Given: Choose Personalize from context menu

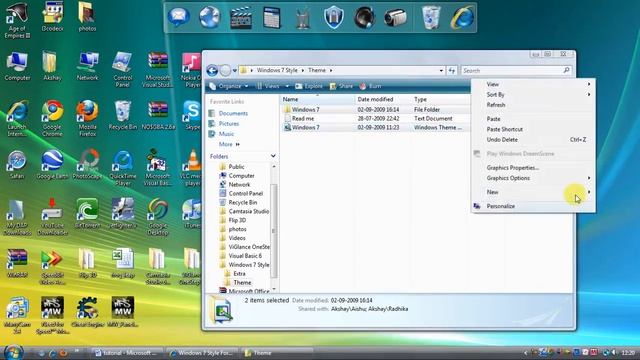Looking at the screenshot, I should pos(533,206).
